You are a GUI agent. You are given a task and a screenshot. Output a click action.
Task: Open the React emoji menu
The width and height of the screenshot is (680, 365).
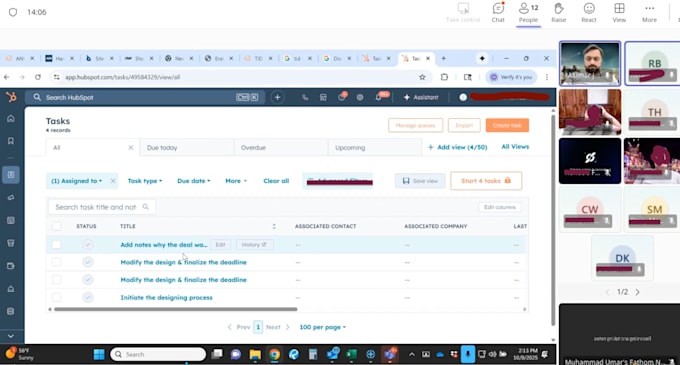pyautogui.click(x=589, y=13)
